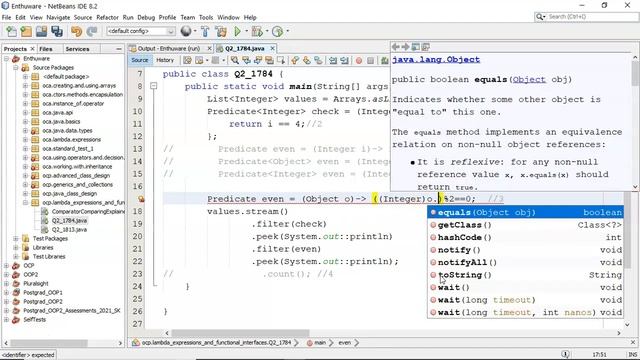Click the Save All toolbar icon
The width and height of the screenshot is (640, 360).
[57, 31]
